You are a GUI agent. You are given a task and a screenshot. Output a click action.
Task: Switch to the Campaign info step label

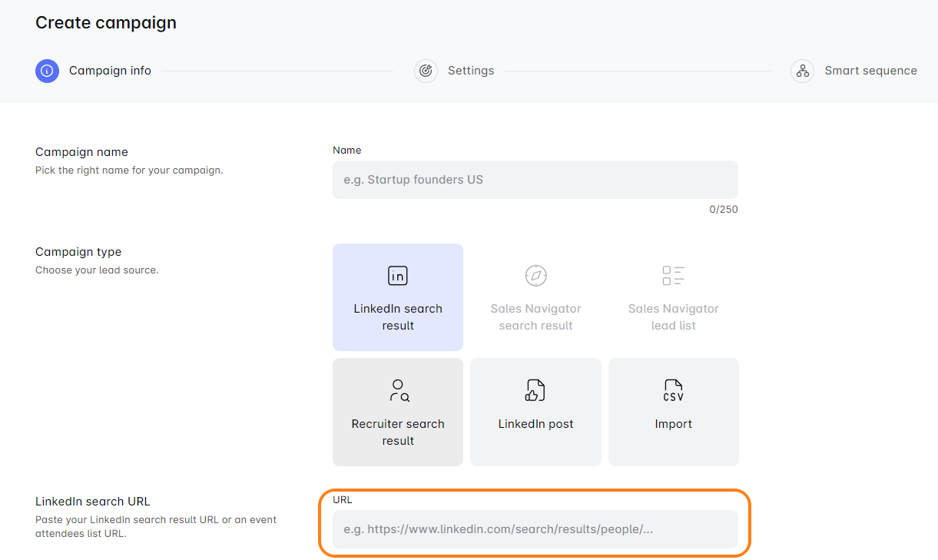click(x=110, y=71)
